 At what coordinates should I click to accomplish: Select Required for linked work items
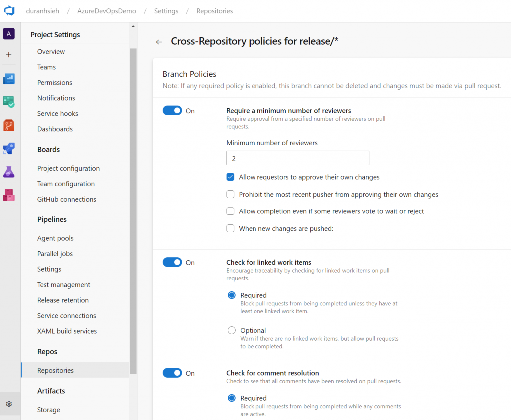tap(232, 295)
